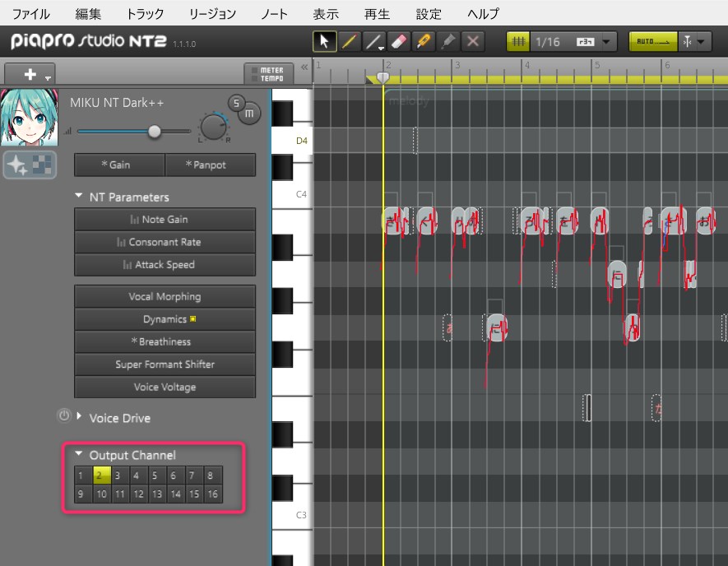Viewport: 728px width, 566px height.
Task: Open the 編集 menu
Action: coord(88,14)
